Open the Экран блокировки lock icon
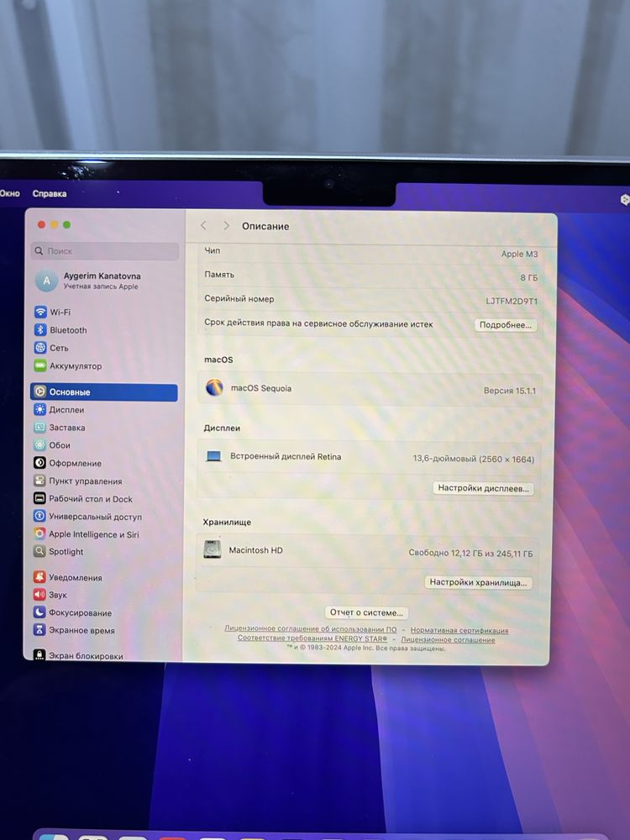The height and width of the screenshot is (840, 630). click(39, 655)
